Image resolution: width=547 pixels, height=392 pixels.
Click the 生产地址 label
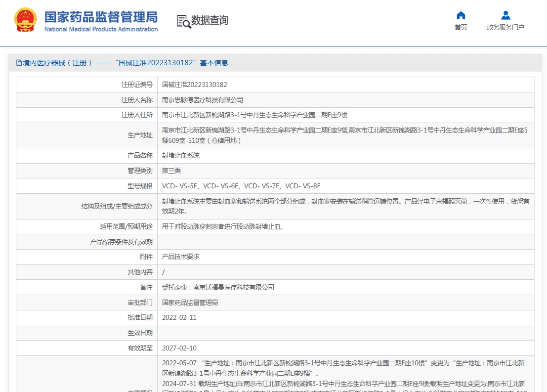(140, 135)
